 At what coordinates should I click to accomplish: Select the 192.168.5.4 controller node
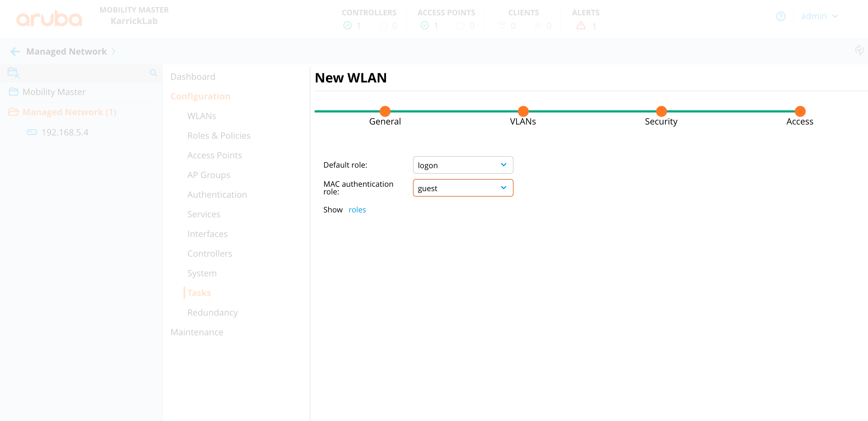(65, 132)
